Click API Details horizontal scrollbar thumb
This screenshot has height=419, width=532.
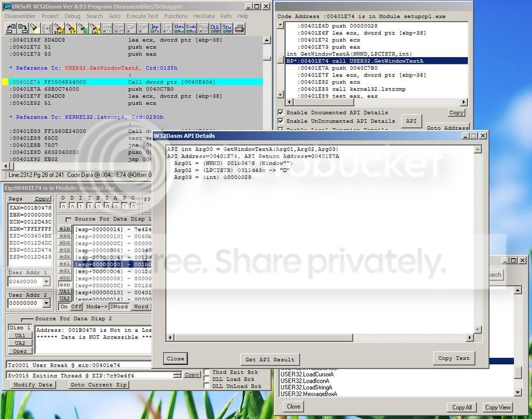coord(263,337)
